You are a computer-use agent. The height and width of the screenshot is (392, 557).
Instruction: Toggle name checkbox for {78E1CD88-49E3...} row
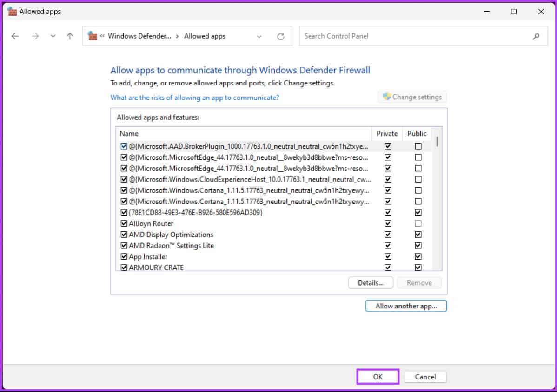point(124,213)
